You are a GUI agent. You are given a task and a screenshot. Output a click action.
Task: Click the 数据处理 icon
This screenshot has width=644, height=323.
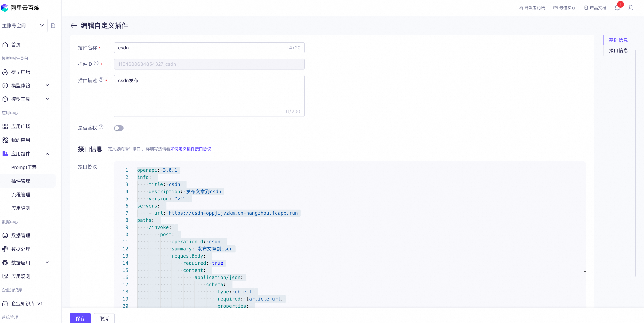tap(5, 249)
